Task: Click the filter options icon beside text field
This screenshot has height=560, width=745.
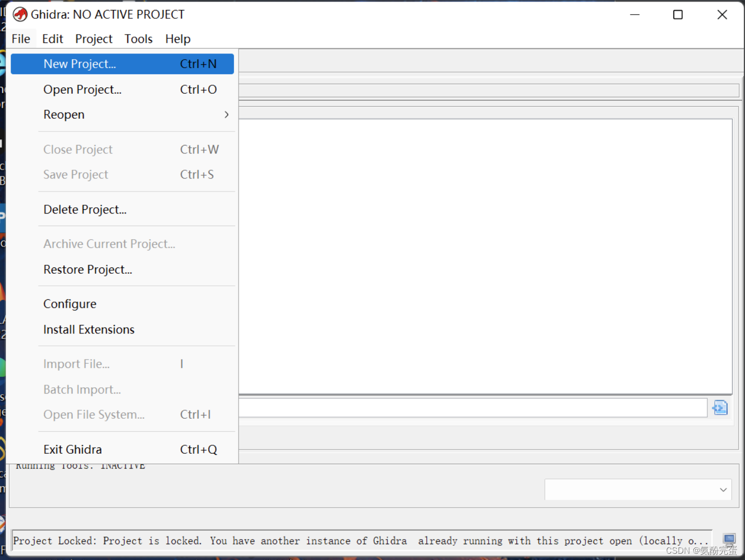Action: click(x=720, y=407)
